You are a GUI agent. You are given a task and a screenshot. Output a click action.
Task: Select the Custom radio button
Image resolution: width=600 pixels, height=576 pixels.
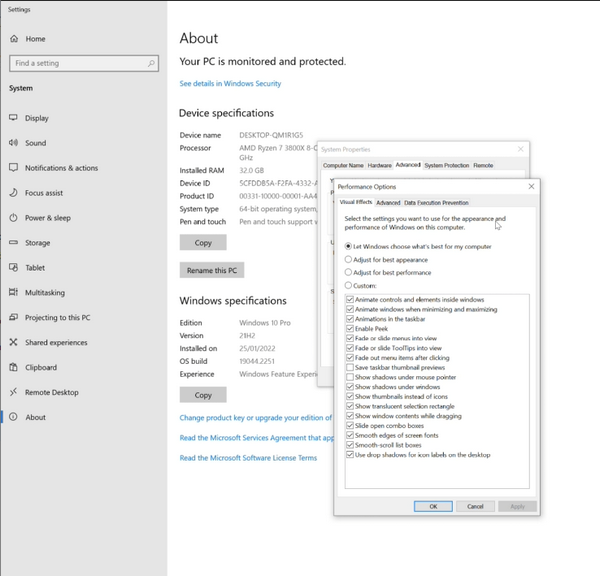click(x=349, y=285)
